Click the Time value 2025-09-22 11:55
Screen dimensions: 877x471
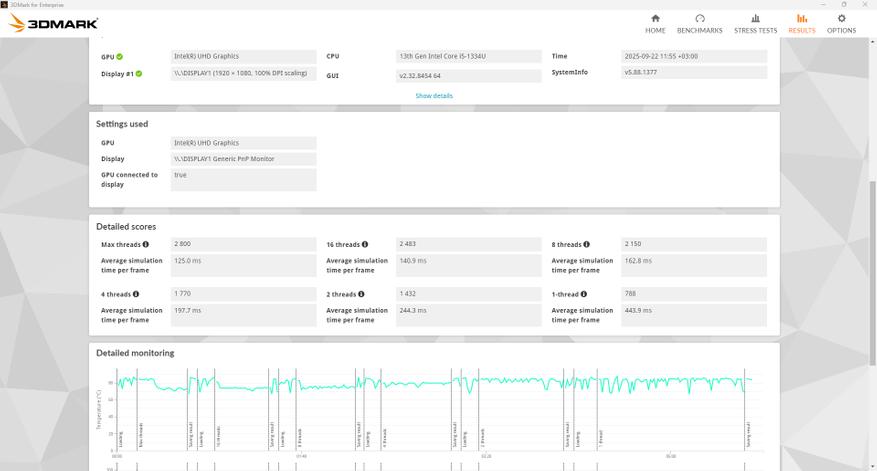(694, 56)
